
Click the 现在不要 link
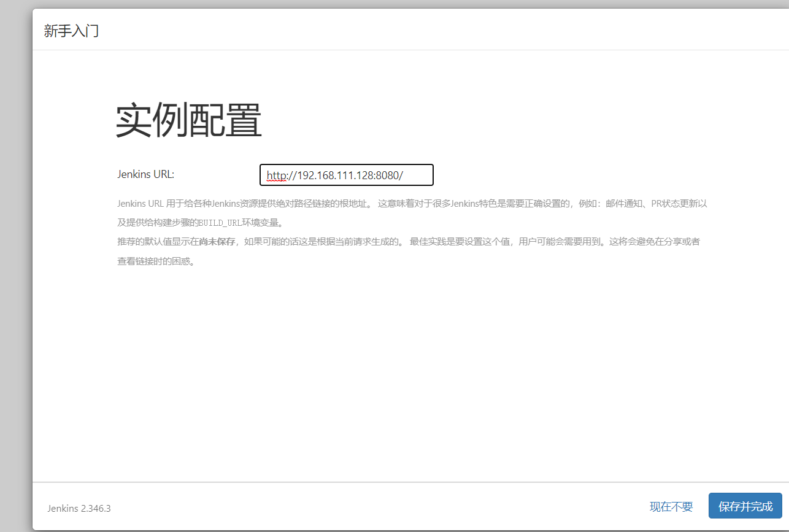pos(671,506)
